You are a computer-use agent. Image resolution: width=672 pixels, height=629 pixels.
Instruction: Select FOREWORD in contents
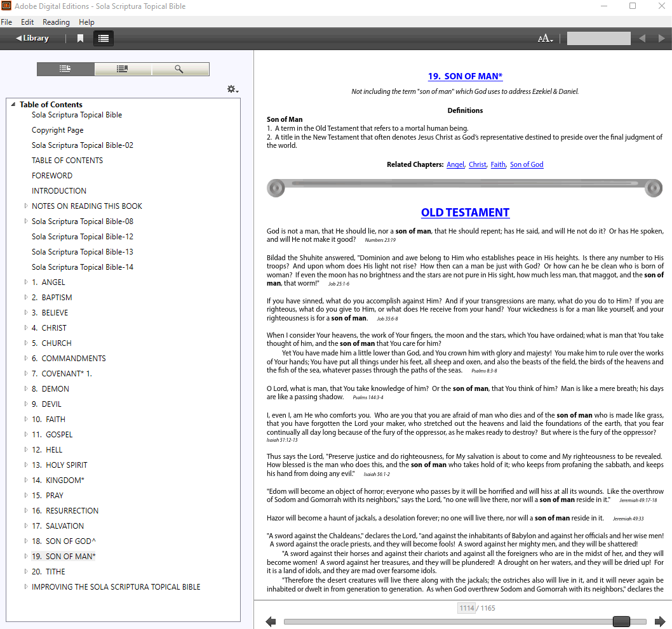pyautogui.click(x=52, y=176)
